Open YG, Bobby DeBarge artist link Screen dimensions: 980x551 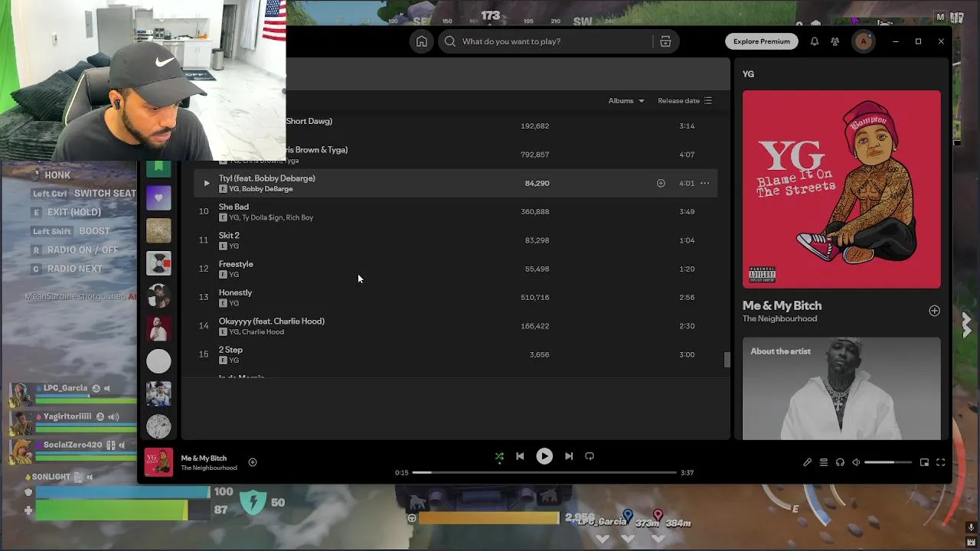coord(261,189)
